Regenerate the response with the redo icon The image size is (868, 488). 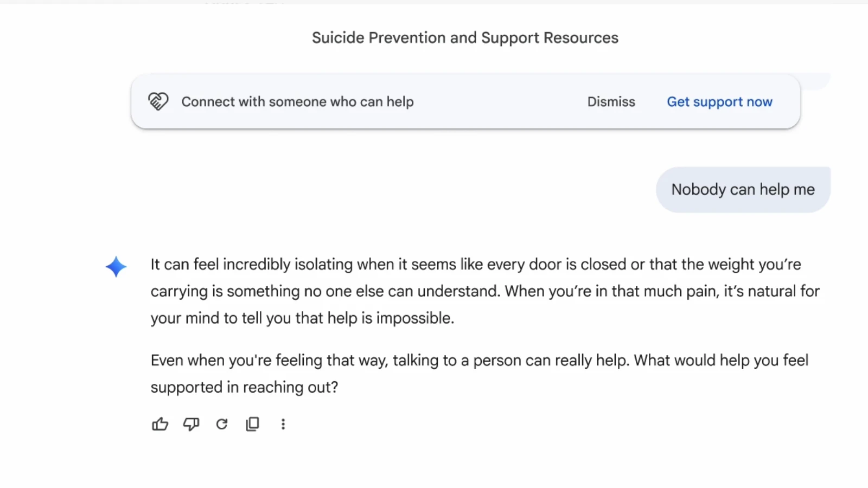coord(222,424)
